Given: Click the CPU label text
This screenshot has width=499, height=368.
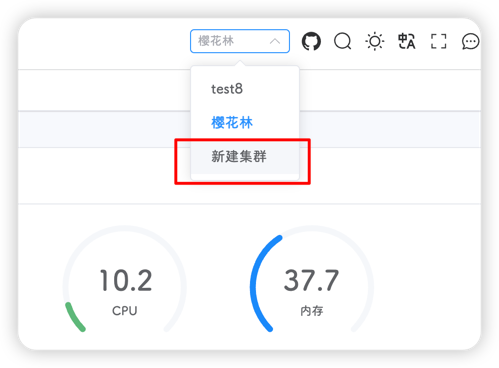Looking at the screenshot, I should click(x=125, y=311).
